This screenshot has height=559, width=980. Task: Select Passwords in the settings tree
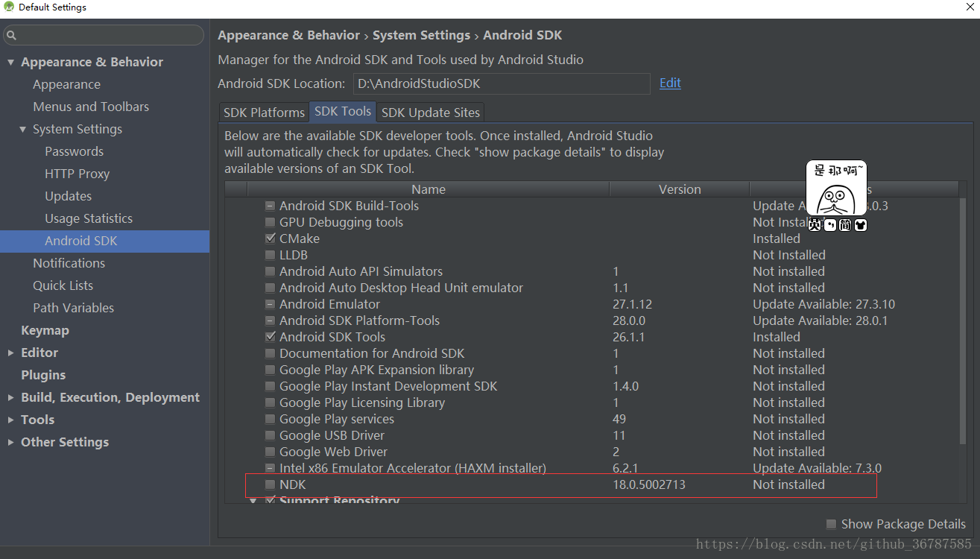point(74,151)
